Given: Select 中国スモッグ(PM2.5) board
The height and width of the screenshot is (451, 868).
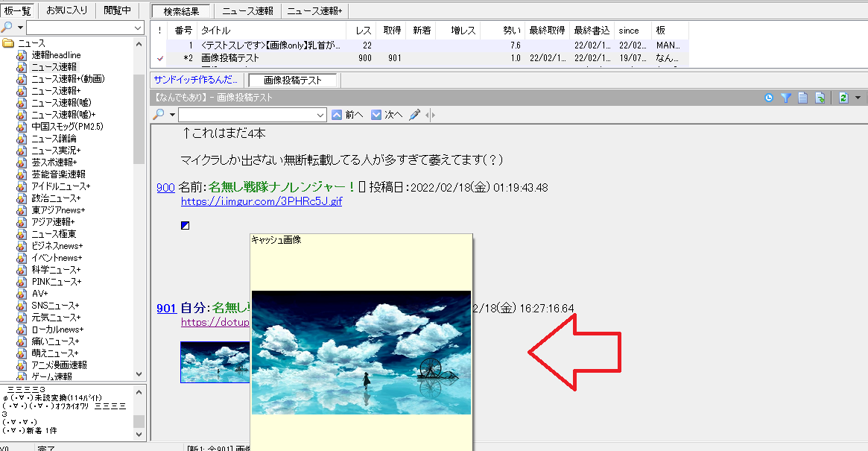Looking at the screenshot, I should [67, 126].
